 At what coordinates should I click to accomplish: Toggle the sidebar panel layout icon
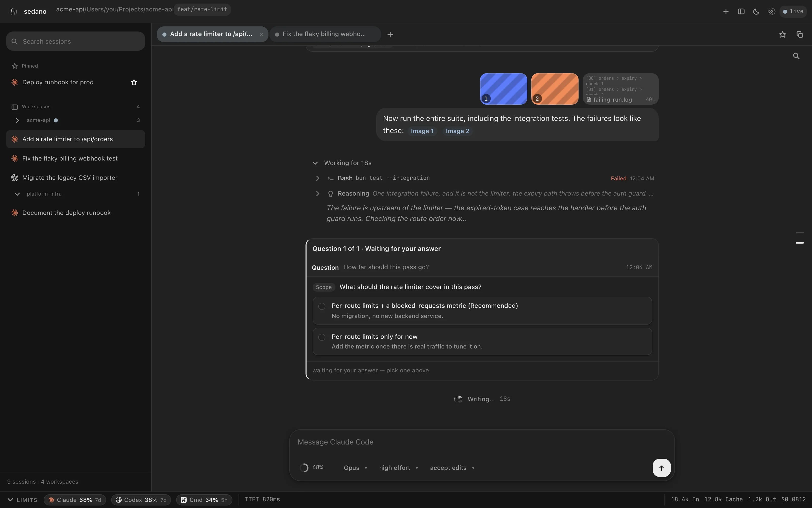pos(741,11)
